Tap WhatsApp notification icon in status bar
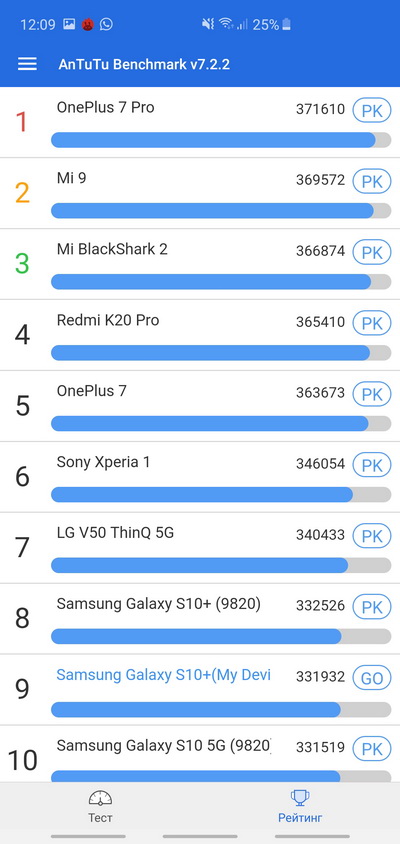400x844 pixels. [x=107, y=24]
